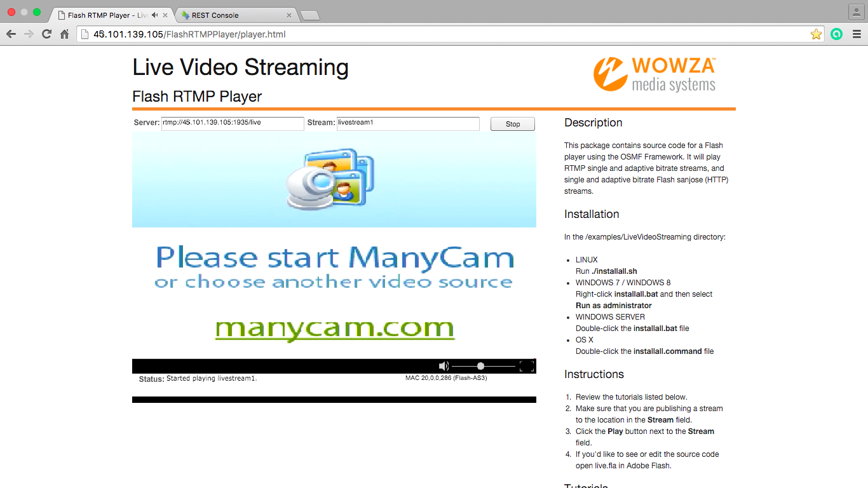This screenshot has height=488, width=868.
Task: Select the Flash RTMP Player tab
Action: pyautogui.click(x=111, y=15)
